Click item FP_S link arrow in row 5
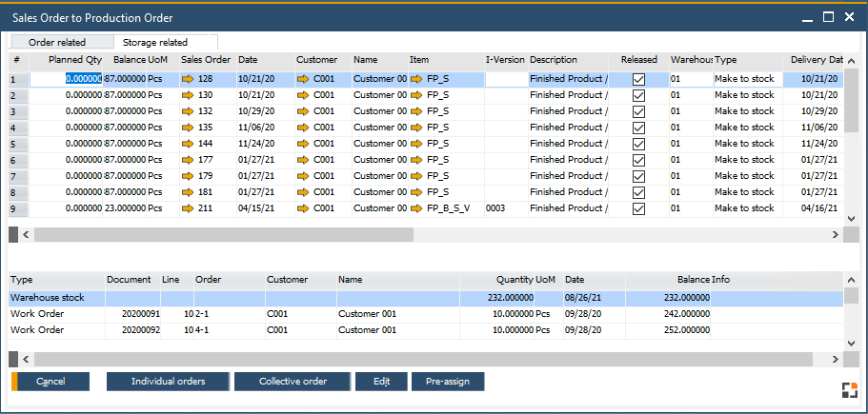The width and height of the screenshot is (868, 414). tap(417, 145)
